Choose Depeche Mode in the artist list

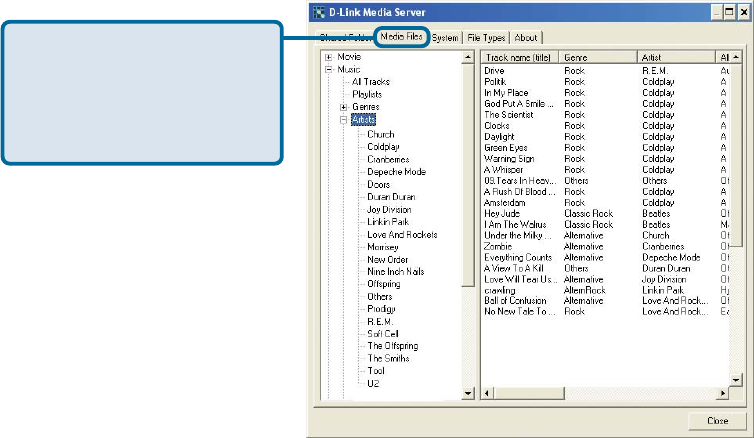396,172
